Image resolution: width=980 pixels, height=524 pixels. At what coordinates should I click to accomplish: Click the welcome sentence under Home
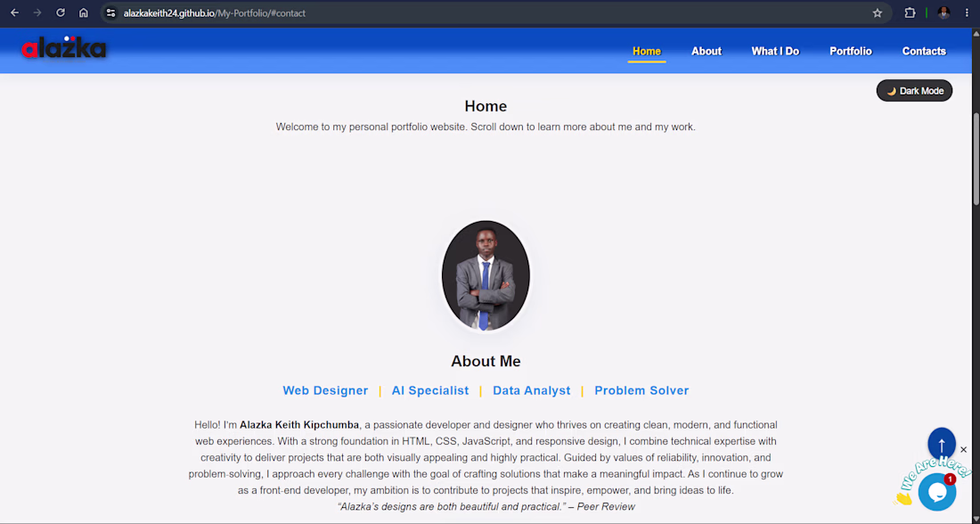click(486, 127)
